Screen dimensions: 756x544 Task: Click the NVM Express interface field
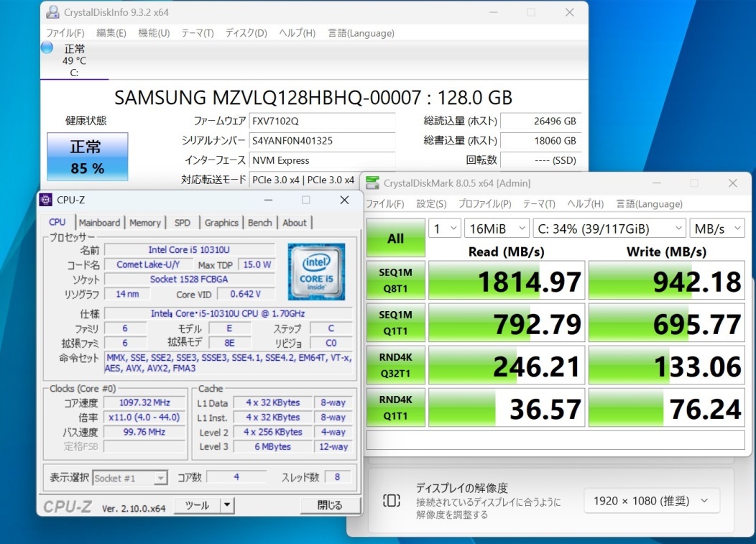322,160
